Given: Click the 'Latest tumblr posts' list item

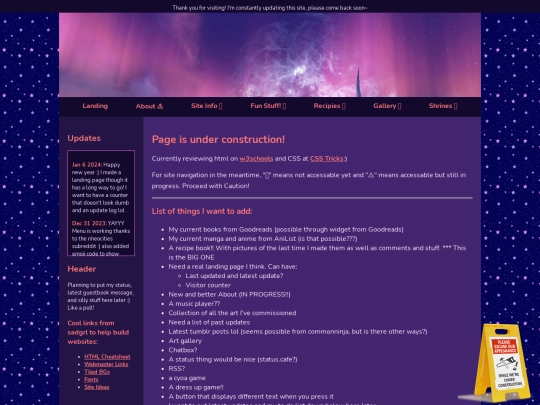Looking at the screenshot, I should (298, 332).
